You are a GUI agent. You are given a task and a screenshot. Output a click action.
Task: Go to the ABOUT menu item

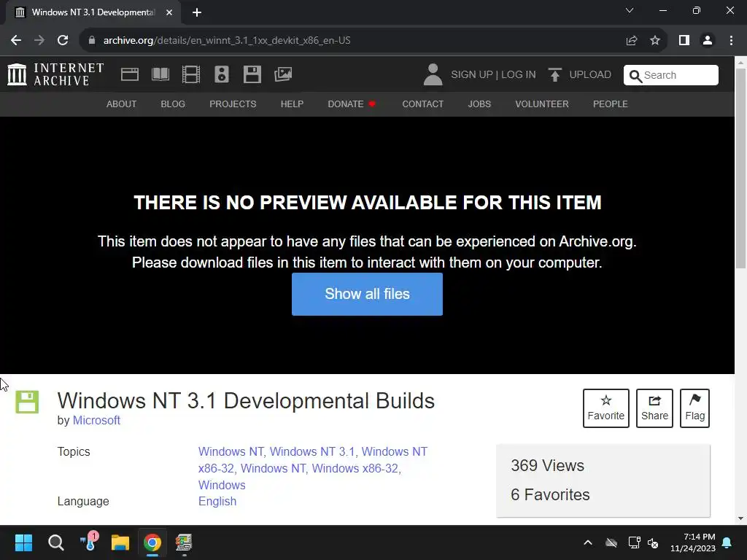coord(122,104)
